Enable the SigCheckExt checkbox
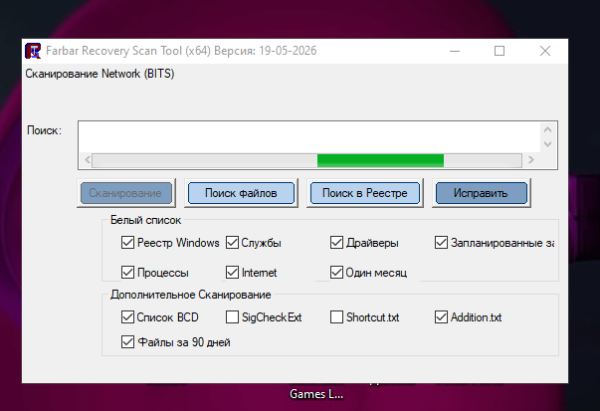This screenshot has height=411, width=600. pos(232,317)
